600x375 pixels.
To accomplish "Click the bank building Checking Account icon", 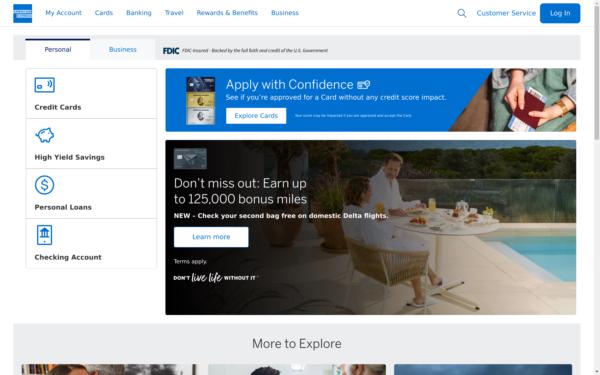I will click(x=44, y=235).
